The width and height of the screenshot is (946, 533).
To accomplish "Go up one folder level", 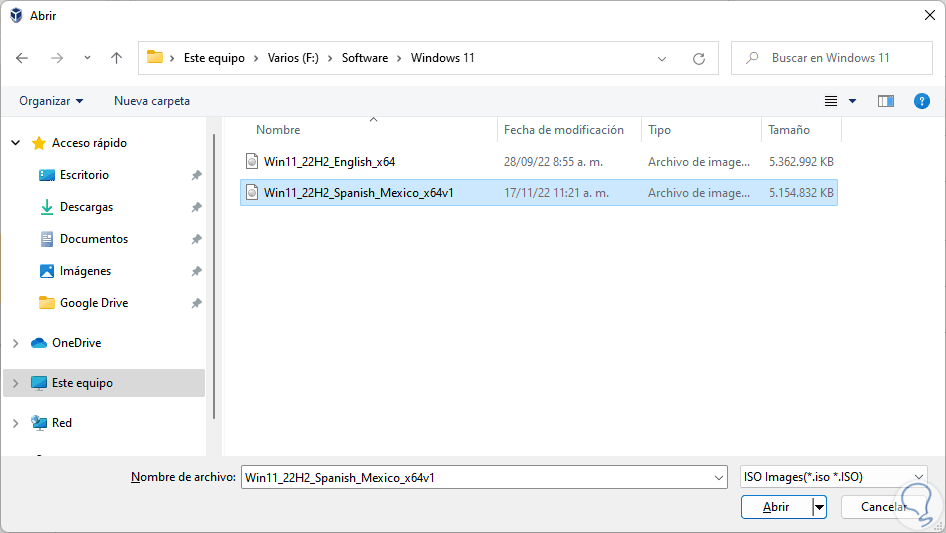I will coord(116,58).
